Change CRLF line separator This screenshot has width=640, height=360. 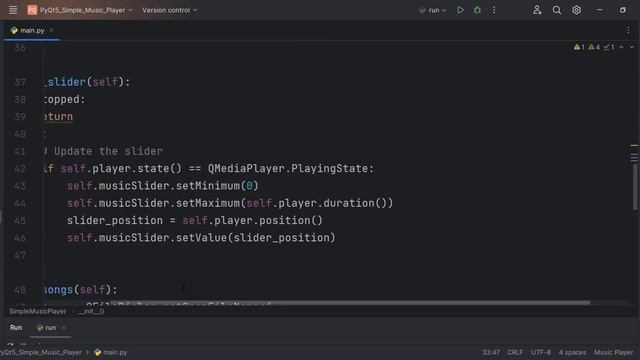(515, 352)
